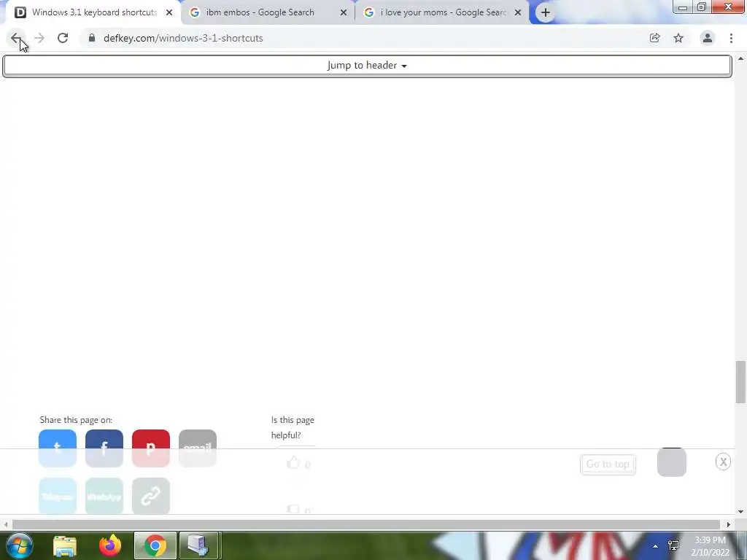
Task: Share page via email button
Action: point(197,448)
